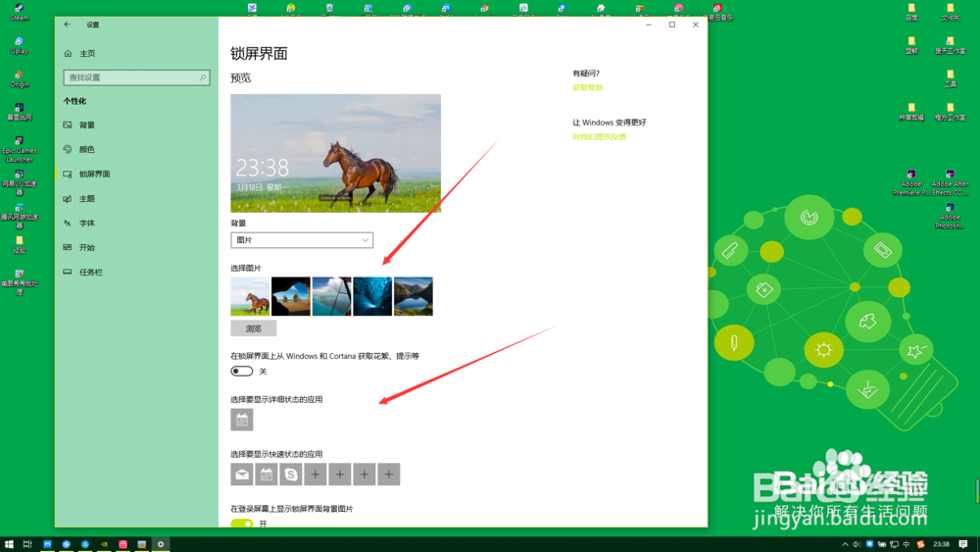Click the search magnifier in 查找设置 box
980x552 pixels.
203,77
